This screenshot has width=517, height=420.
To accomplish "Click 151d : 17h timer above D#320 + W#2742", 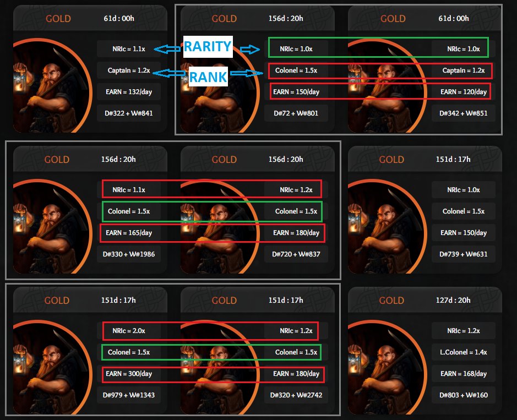I will point(286,301).
